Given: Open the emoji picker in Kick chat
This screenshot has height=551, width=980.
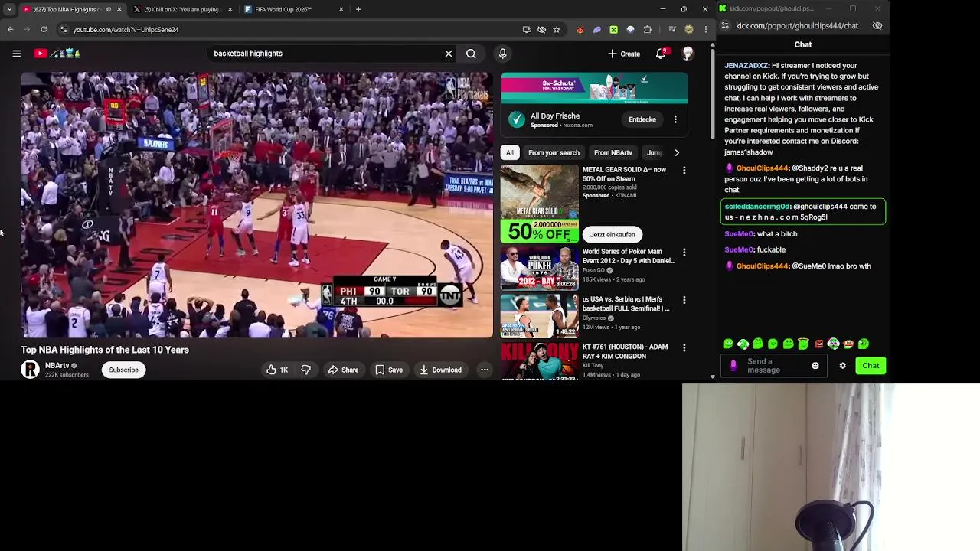Looking at the screenshot, I should click(x=815, y=366).
